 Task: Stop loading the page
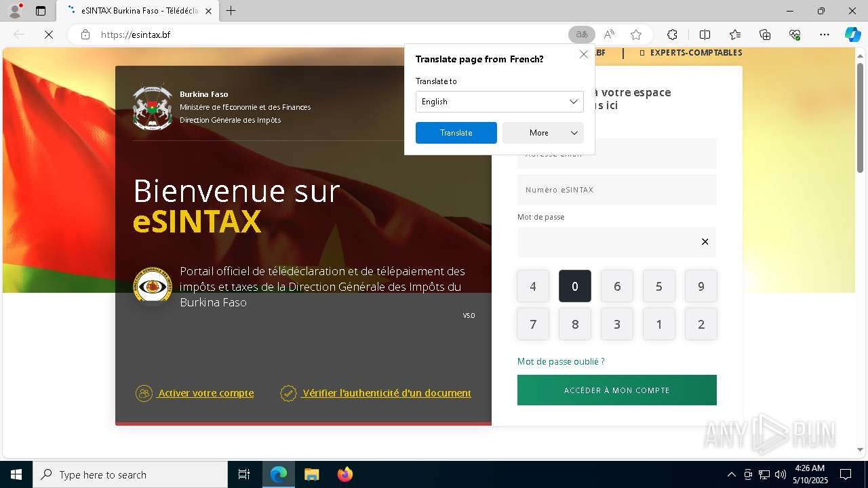[x=49, y=35]
